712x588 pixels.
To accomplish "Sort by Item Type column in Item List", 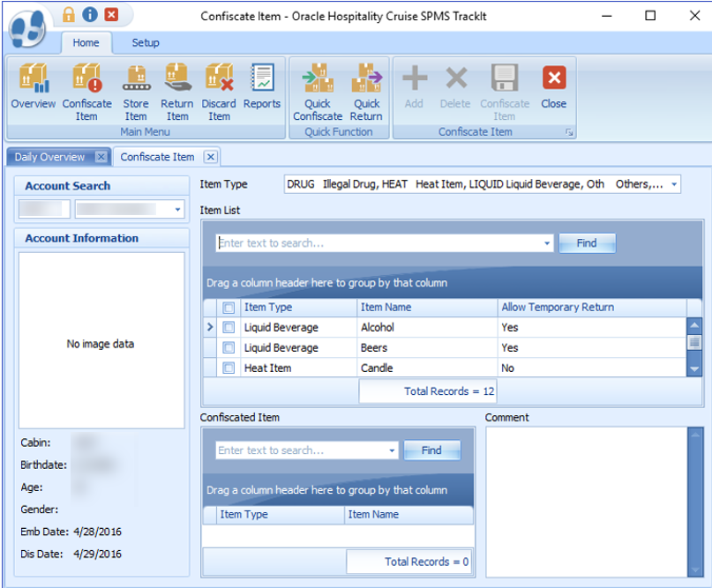I will click(298, 308).
